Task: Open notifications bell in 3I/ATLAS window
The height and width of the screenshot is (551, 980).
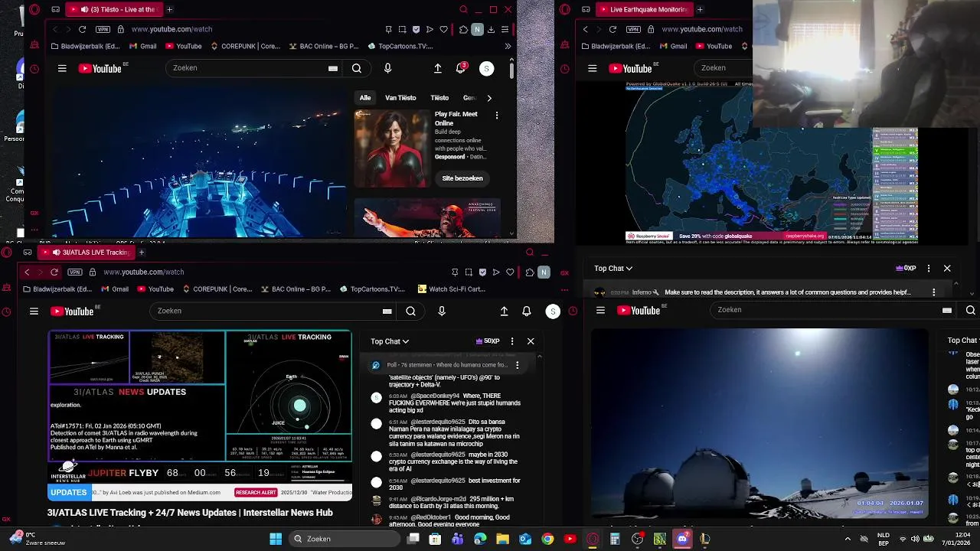Action: click(527, 311)
